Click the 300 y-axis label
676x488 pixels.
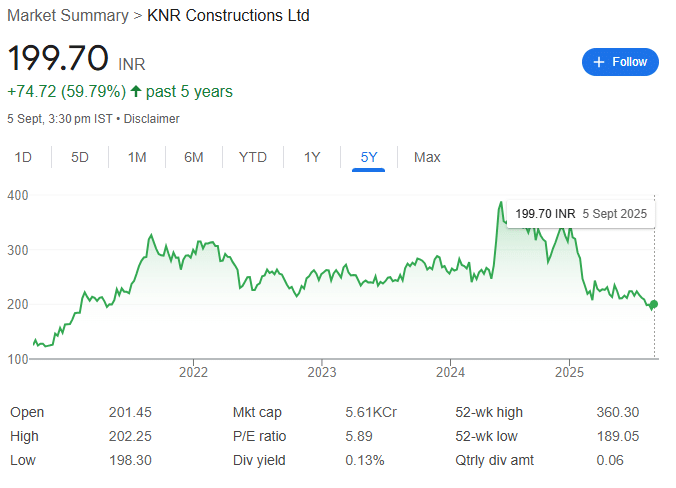coord(18,250)
